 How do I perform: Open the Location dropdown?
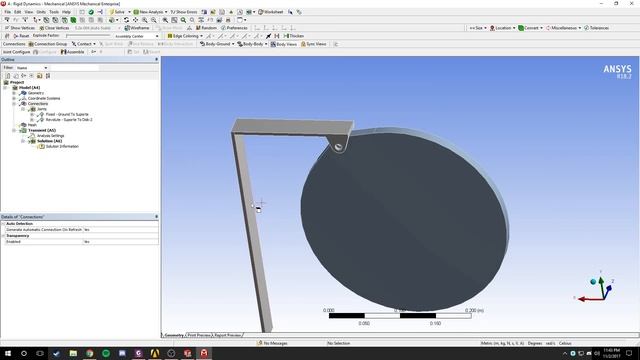[502, 28]
